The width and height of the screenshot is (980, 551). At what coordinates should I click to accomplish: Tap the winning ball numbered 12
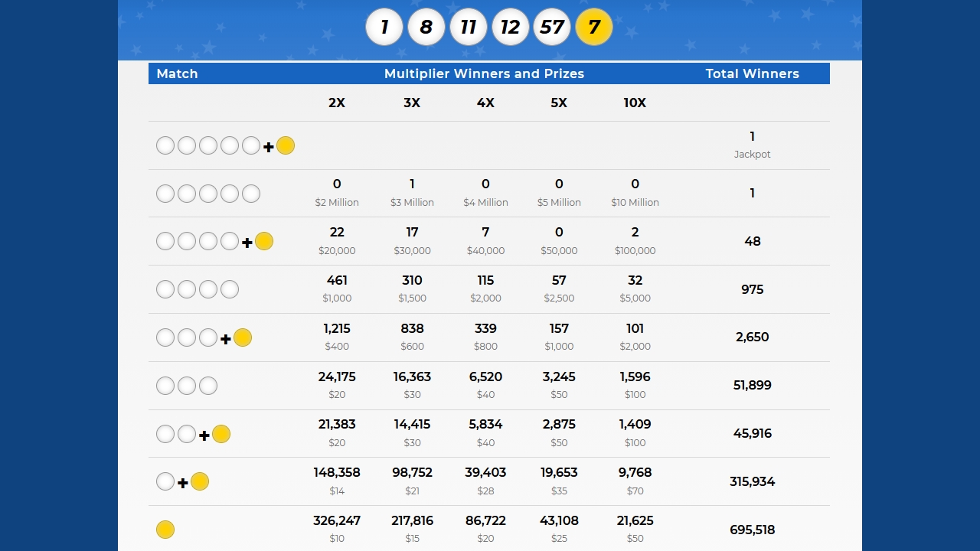pyautogui.click(x=510, y=28)
